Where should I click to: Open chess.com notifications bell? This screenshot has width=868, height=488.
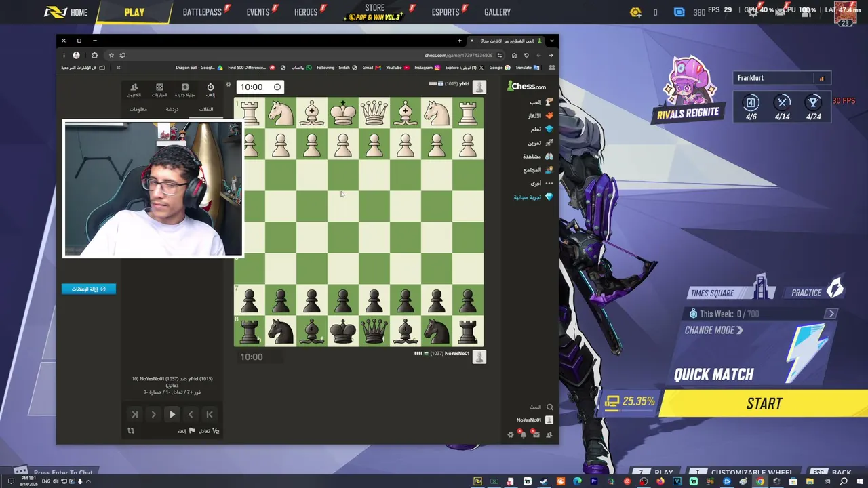tap(523, 434)
